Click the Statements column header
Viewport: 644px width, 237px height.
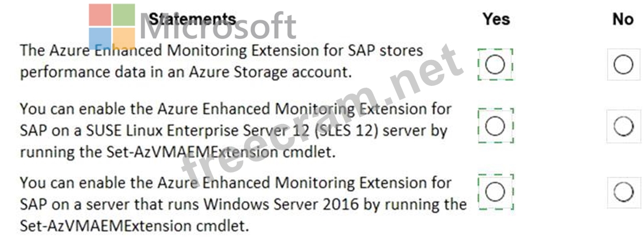192,19
